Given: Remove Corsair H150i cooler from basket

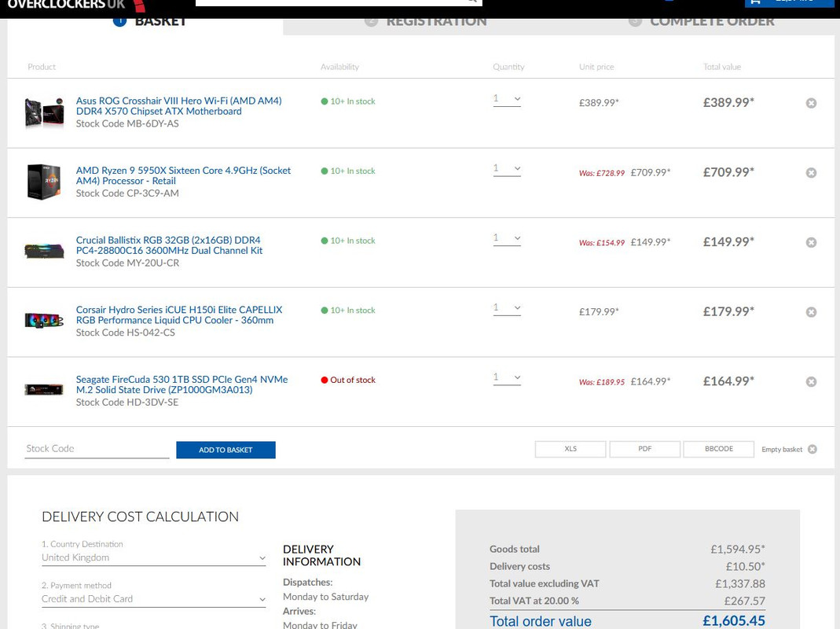Looking at the screenshot, I should pos(811,312).
